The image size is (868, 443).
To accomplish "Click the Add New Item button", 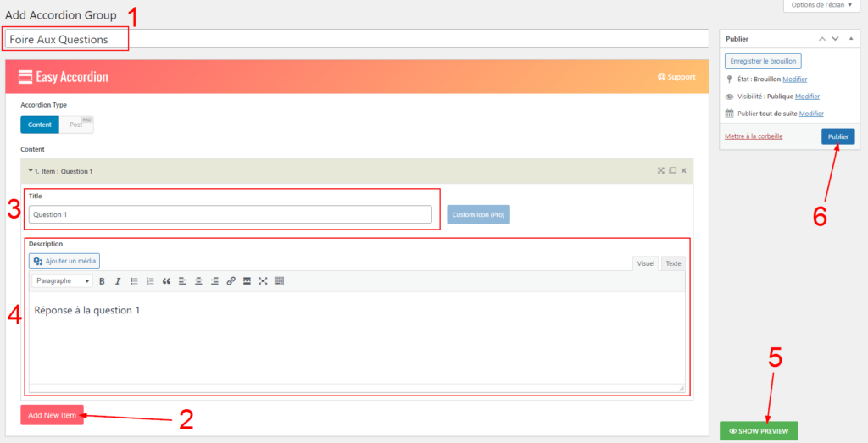I will [x=52, y=415].
